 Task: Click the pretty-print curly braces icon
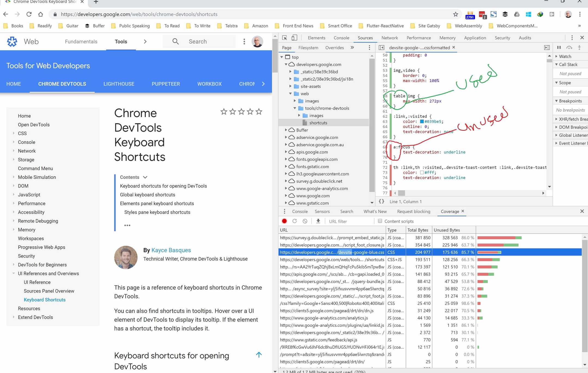381,201
